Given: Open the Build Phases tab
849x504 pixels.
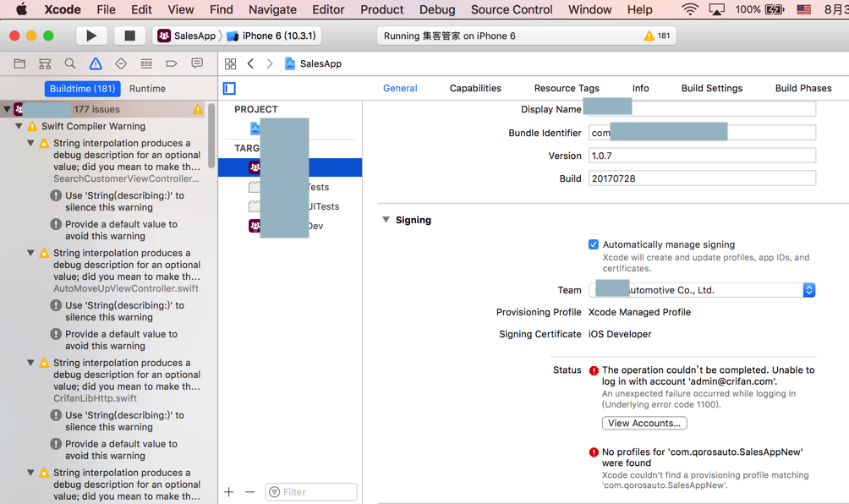Looking at the screenshot, I should pos(803,88).
